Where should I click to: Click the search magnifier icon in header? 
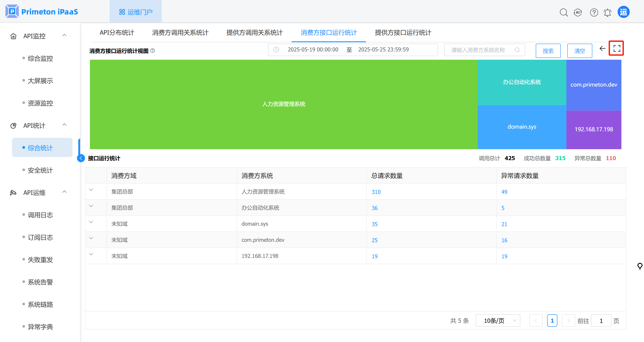(563, 12)
